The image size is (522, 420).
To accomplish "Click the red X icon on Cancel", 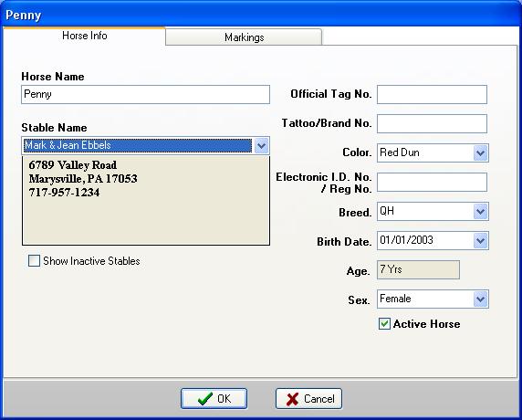I will coord(292,399).
